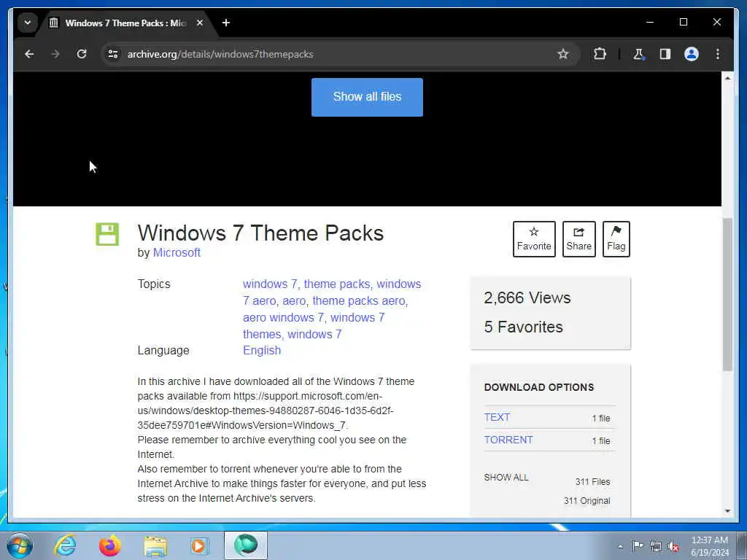Viewport: 747px width, 560px height.
Task: Bookmark this page with the star icon
Action: click(x=562, y=54)
